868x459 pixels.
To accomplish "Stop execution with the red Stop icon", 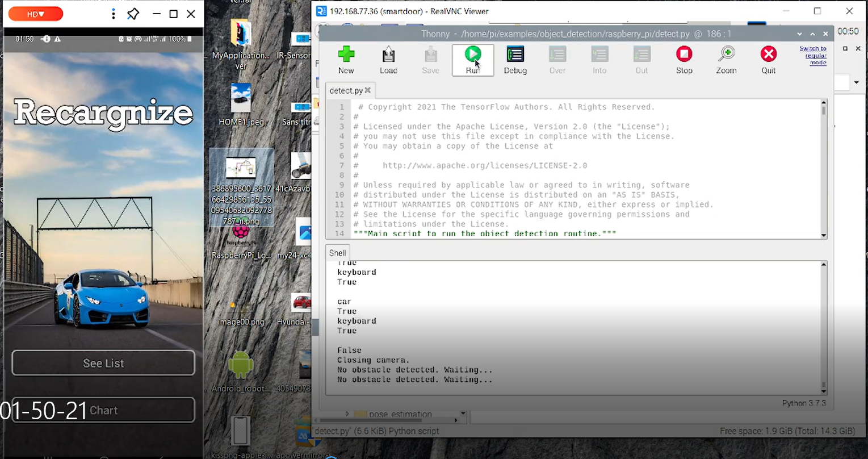I will click(684, 60).
